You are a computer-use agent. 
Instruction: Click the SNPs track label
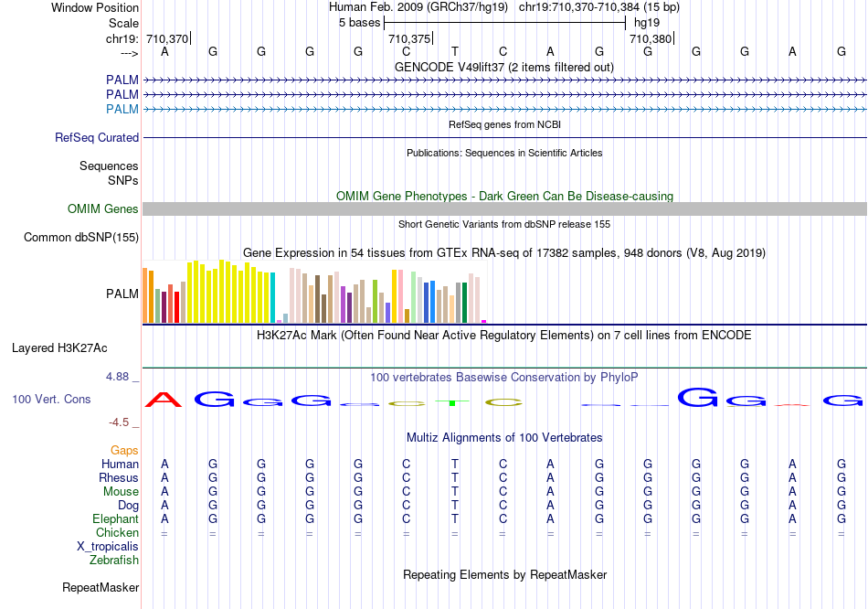(123, 181)
